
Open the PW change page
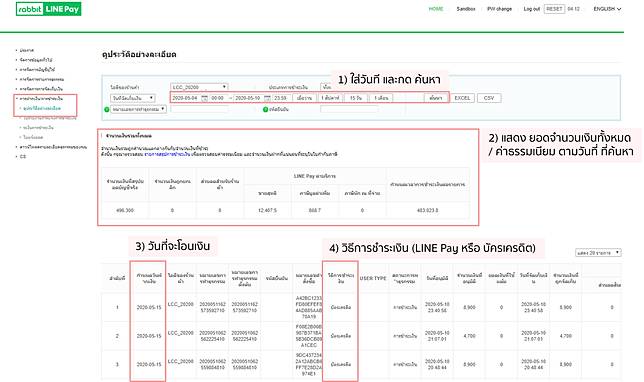point(499,9)
